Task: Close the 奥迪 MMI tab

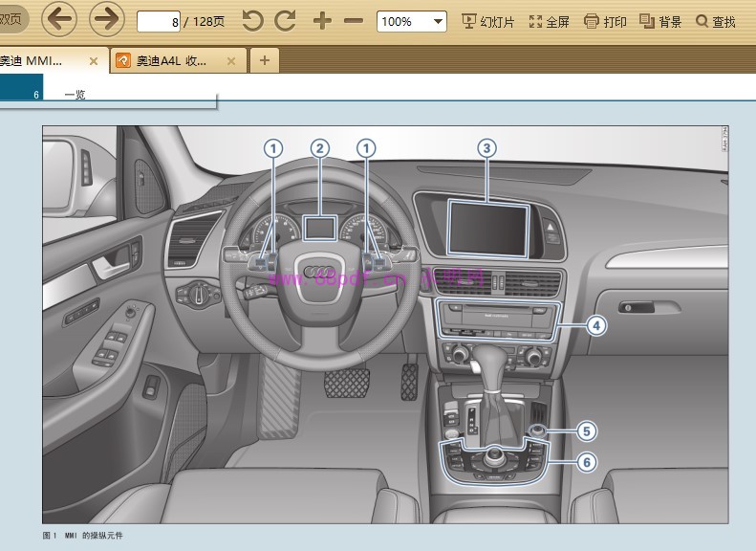Action: coord(94,60)
